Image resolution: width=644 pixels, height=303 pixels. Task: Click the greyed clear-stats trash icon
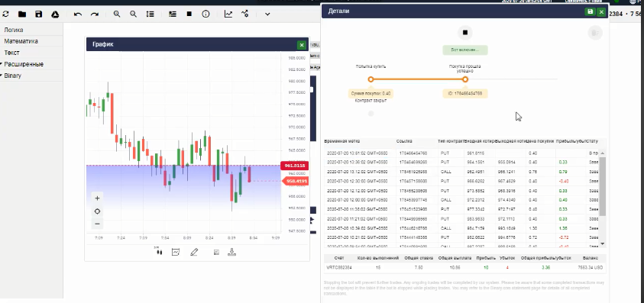point(595,33)
